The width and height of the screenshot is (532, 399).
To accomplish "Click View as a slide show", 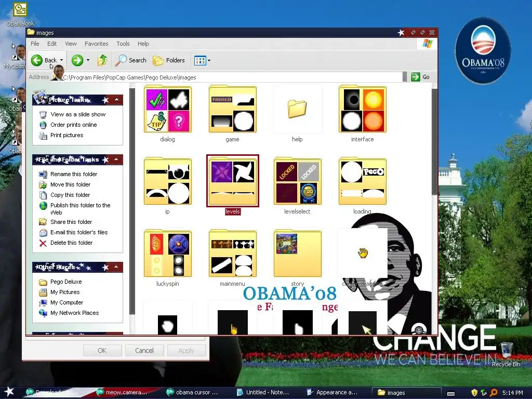I will tap(78, 114).
